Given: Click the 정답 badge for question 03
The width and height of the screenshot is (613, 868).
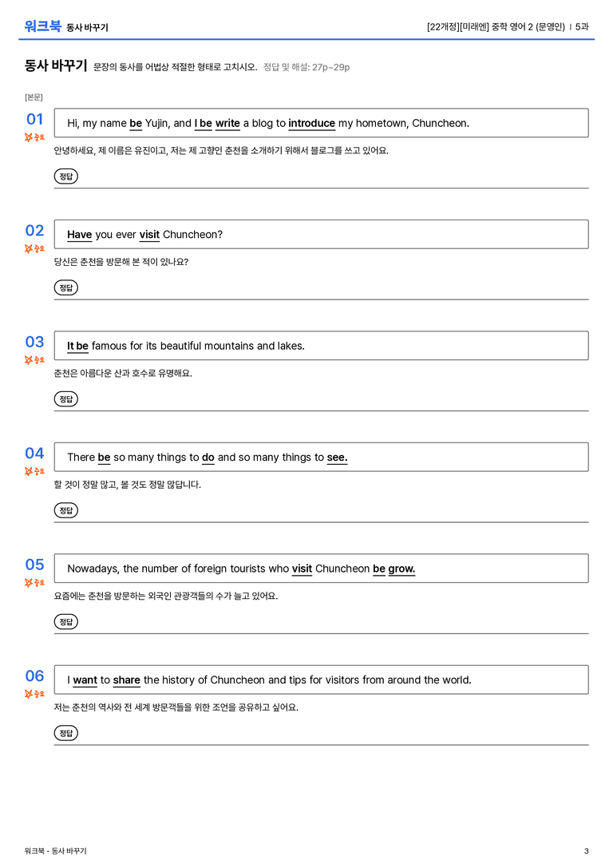Looking at the screenshot, I should click(65, 399).
